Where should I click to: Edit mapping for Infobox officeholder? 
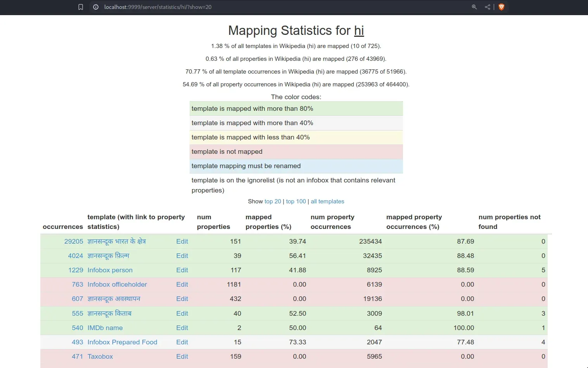[182, 284]
